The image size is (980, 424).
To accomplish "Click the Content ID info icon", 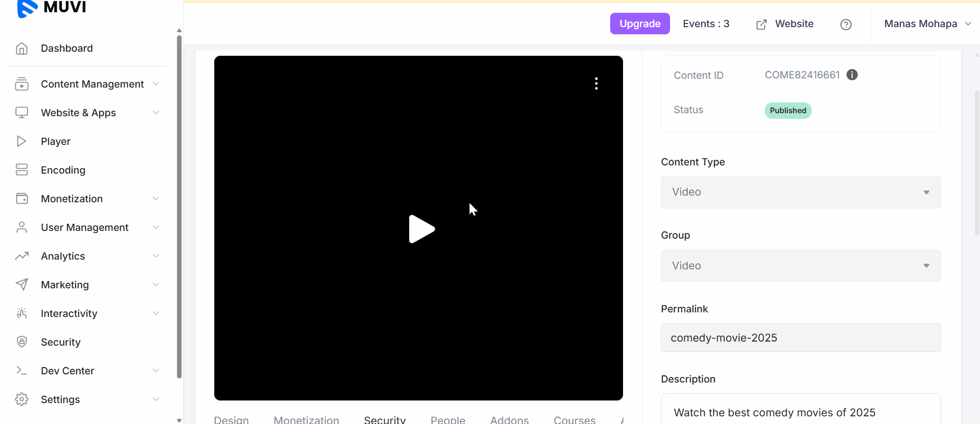I will tap(852, 75).
